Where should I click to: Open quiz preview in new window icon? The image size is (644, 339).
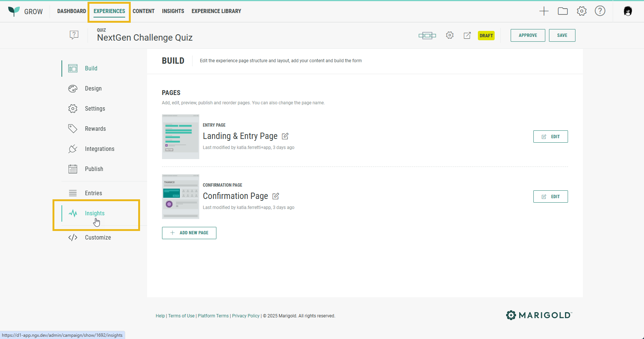click(467, 35)
